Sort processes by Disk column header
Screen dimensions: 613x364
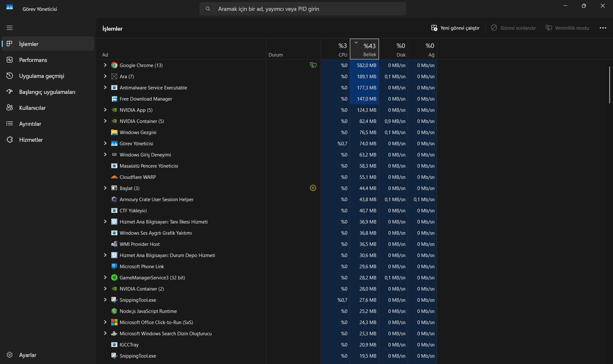coord(393,49)
